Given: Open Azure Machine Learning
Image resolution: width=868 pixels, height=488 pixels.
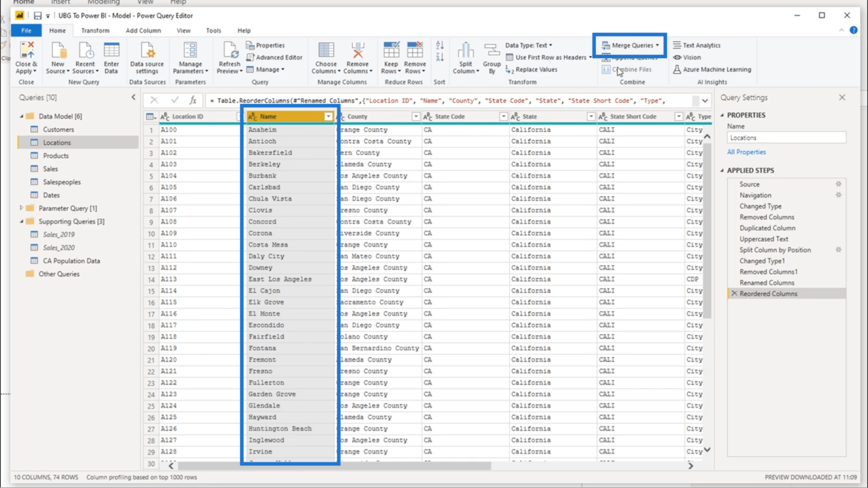Looking at the screenshot, I should pyautogui.click(x=712, y=69).
